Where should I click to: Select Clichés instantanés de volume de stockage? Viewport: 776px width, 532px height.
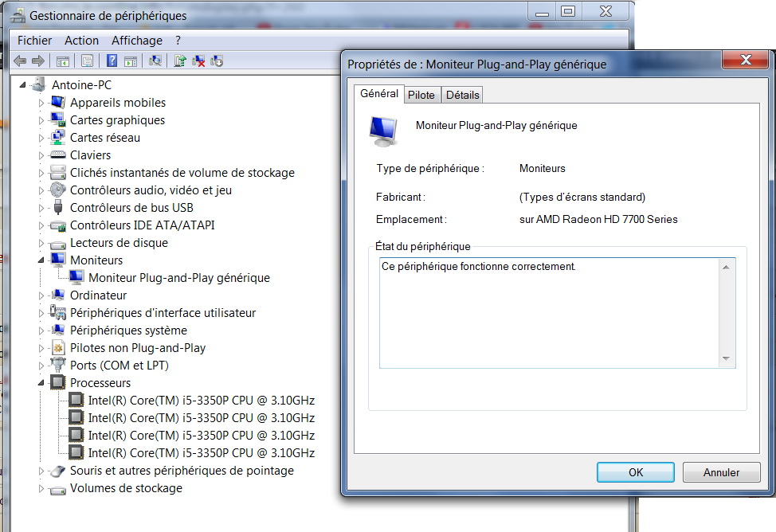pyautogui.click(x=182, y=173)
